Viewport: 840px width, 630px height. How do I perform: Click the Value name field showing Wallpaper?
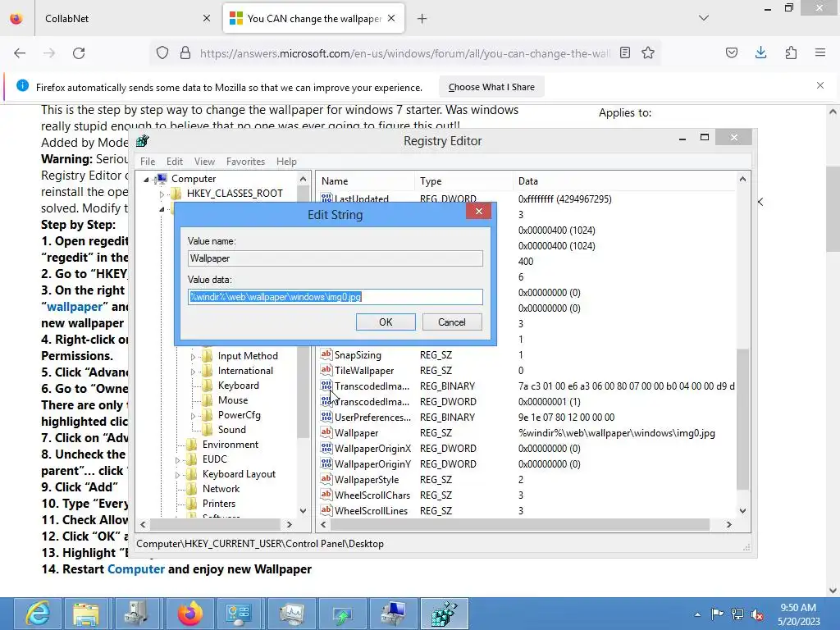(336, 258)
